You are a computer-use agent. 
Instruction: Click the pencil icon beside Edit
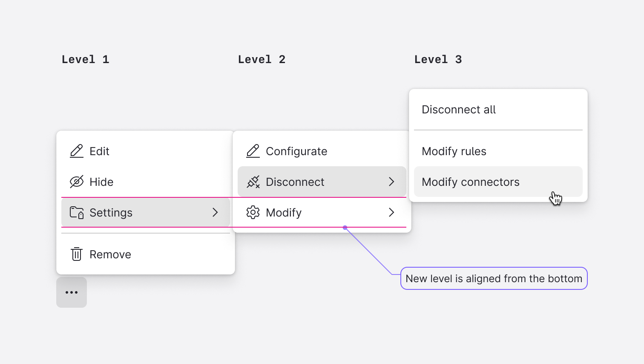(x=77, y=151)
